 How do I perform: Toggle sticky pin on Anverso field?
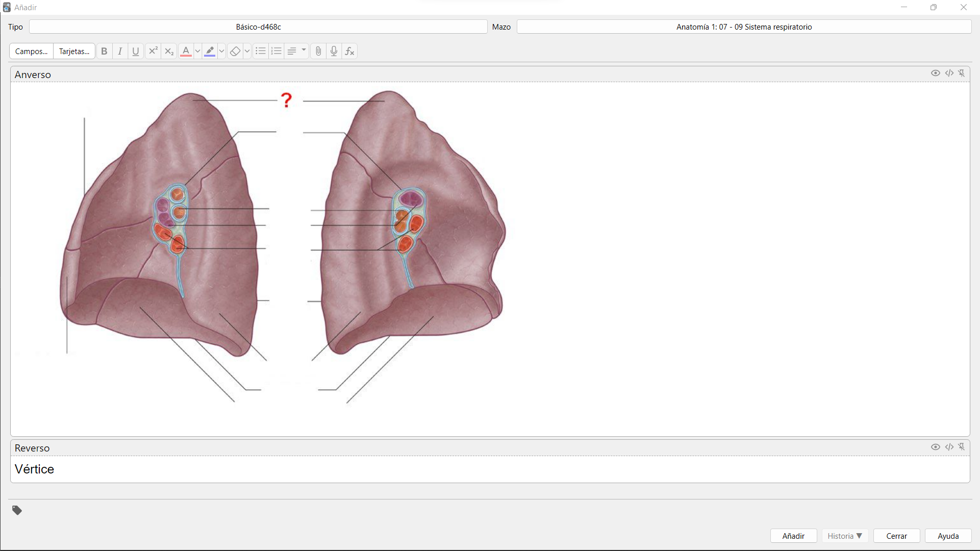point(962,73)
